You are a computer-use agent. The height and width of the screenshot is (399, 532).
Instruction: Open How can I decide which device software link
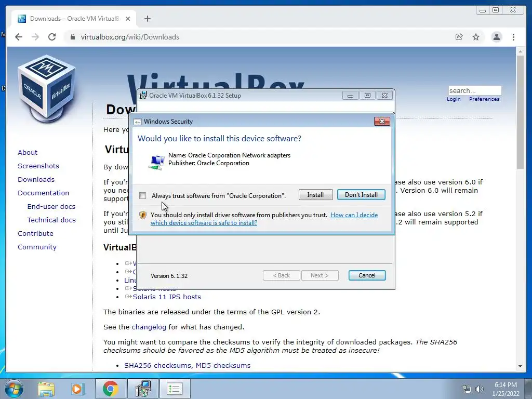(x=264, y=219)
